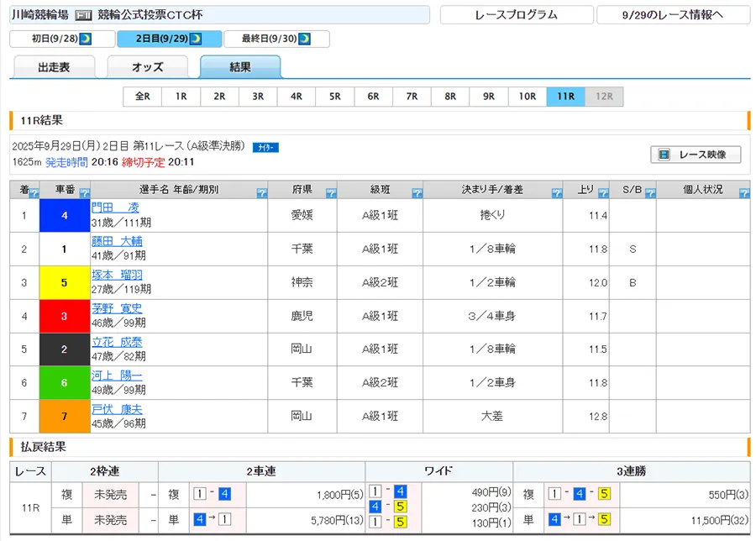
Task: Go to the 10R race results
Action: click(527, 97)
